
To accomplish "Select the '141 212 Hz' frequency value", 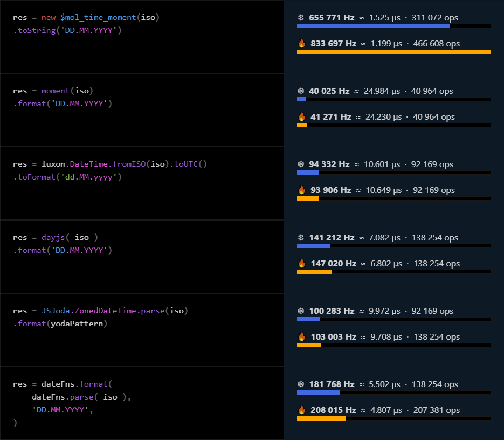I will [332, 238].
